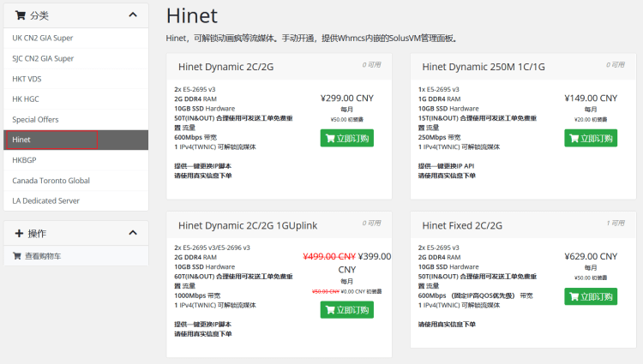Click the ¥629.00 CNY price
This screenshot has width=643, height=364.
point(591,256)
